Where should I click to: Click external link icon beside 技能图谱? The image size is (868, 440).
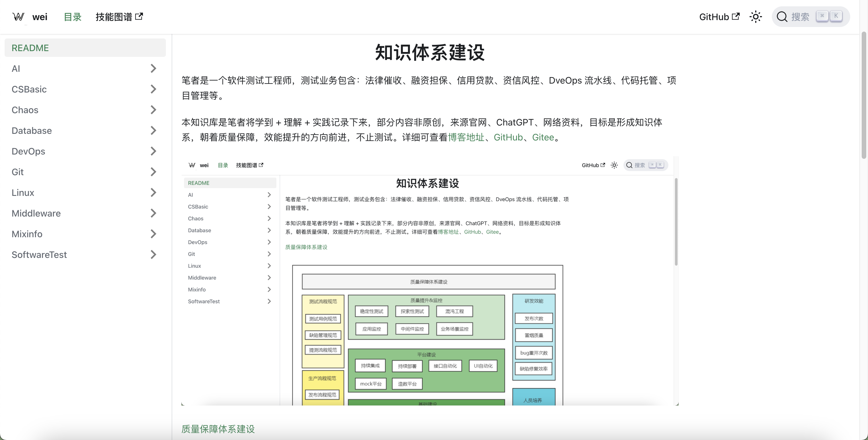pos(139,16)
